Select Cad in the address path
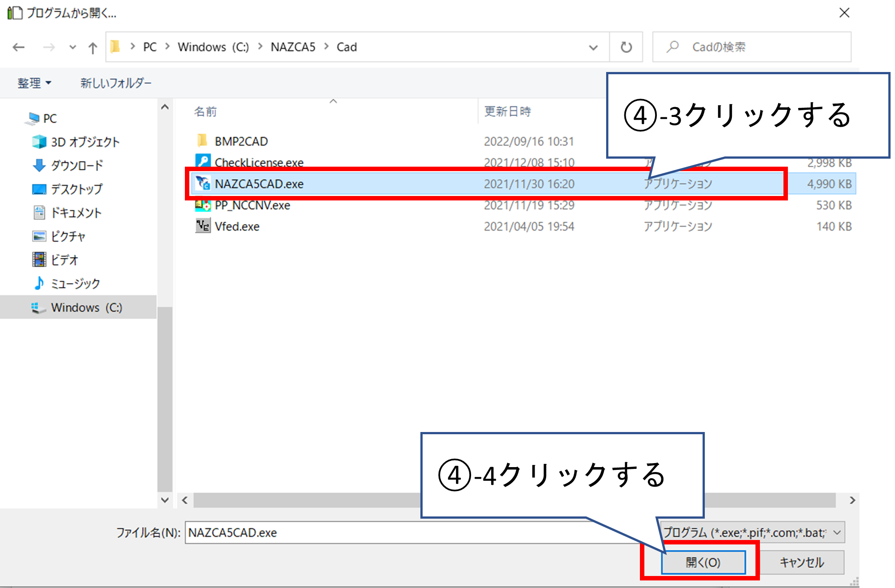 (x=347, y=47)
